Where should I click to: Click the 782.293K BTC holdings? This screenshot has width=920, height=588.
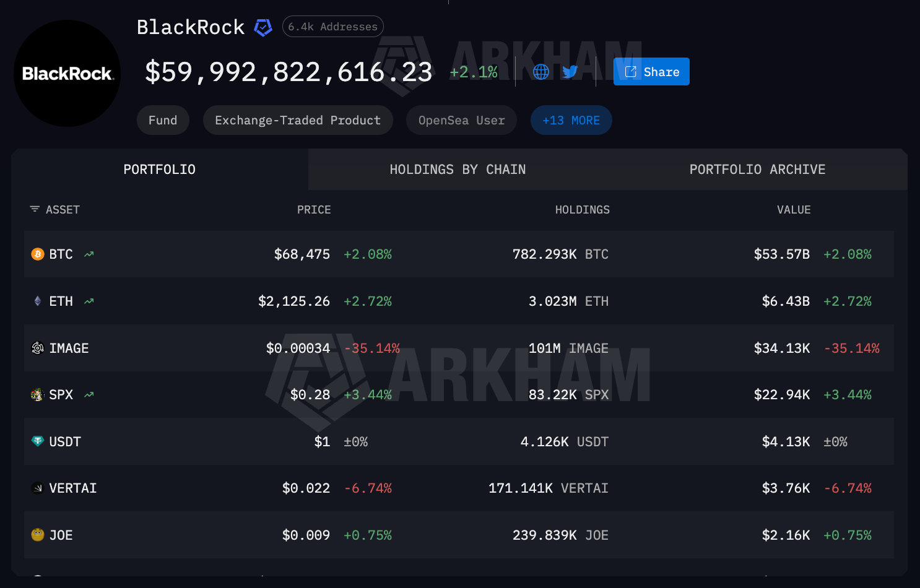coord(560,254)
